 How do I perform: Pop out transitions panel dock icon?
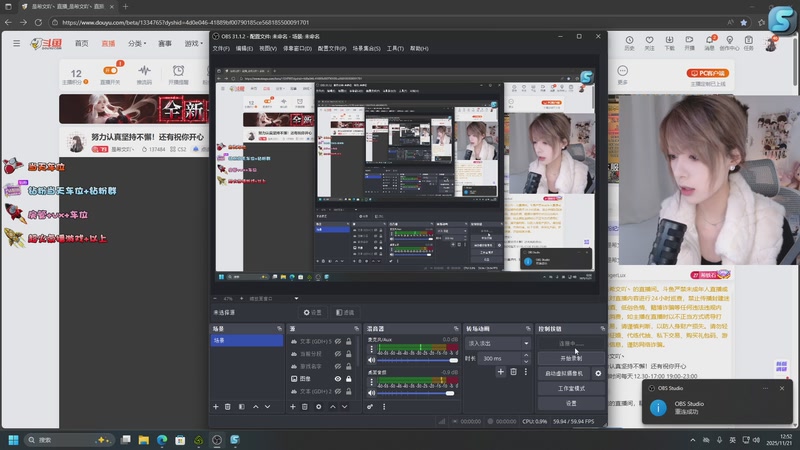pos(528,329)
